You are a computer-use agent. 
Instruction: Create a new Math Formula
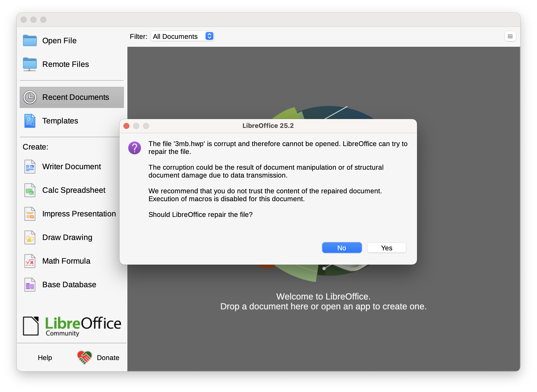tap(72, 261)
